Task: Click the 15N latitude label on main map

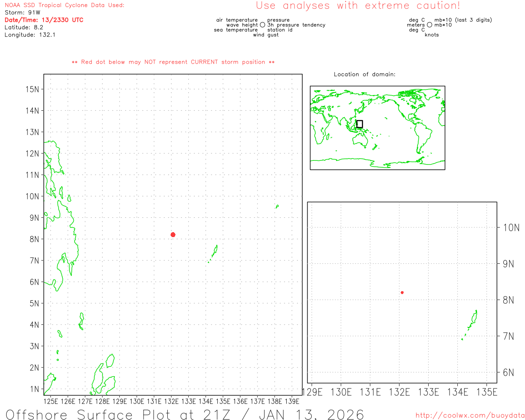Action: (x=32, y=89)
